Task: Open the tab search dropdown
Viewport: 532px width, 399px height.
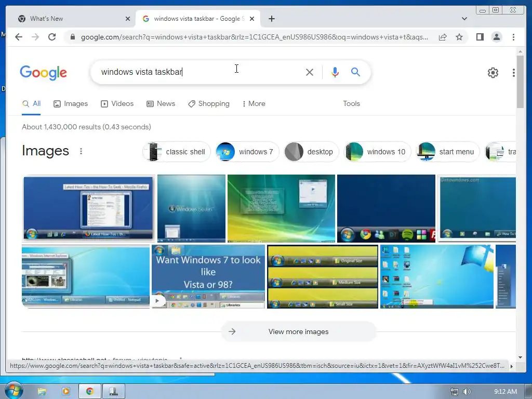Action: click(x=464, y=19)
